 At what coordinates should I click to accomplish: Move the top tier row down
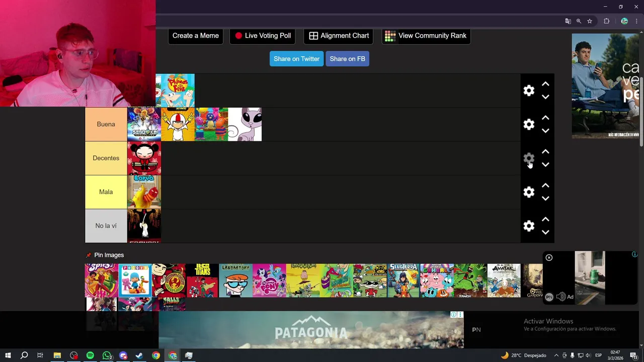(x=545, y=97)
